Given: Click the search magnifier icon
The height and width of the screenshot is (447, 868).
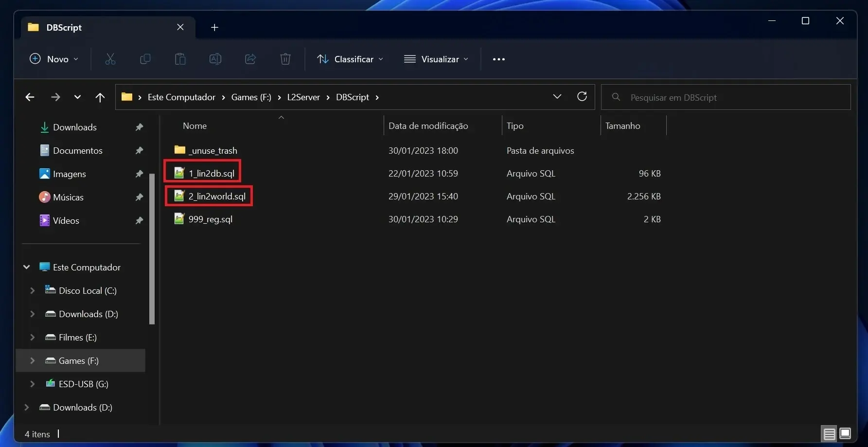Looking at the screenshot, I should [x=616, y=97].
